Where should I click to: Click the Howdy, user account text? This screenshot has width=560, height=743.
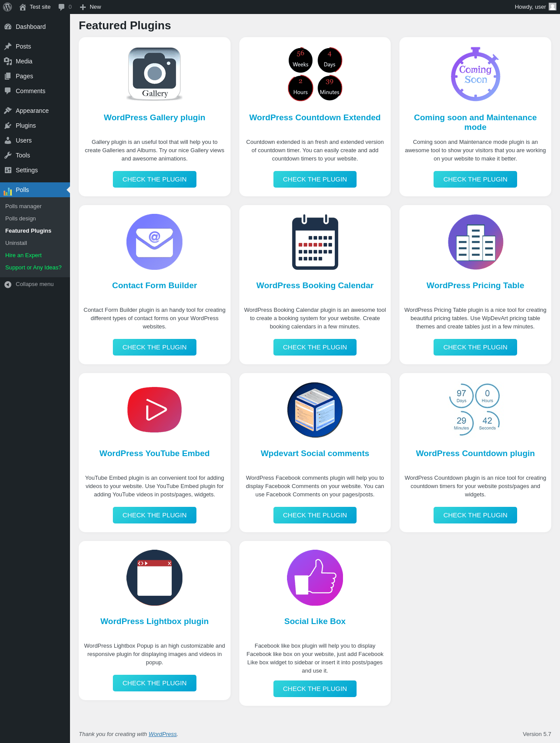[x=530, y=7]
